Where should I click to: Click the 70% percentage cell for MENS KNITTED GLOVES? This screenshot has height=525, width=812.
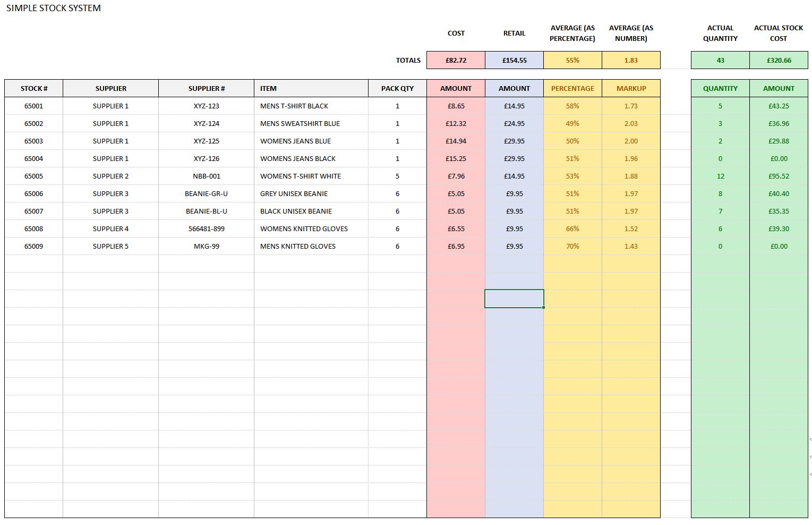pos(572,246)
